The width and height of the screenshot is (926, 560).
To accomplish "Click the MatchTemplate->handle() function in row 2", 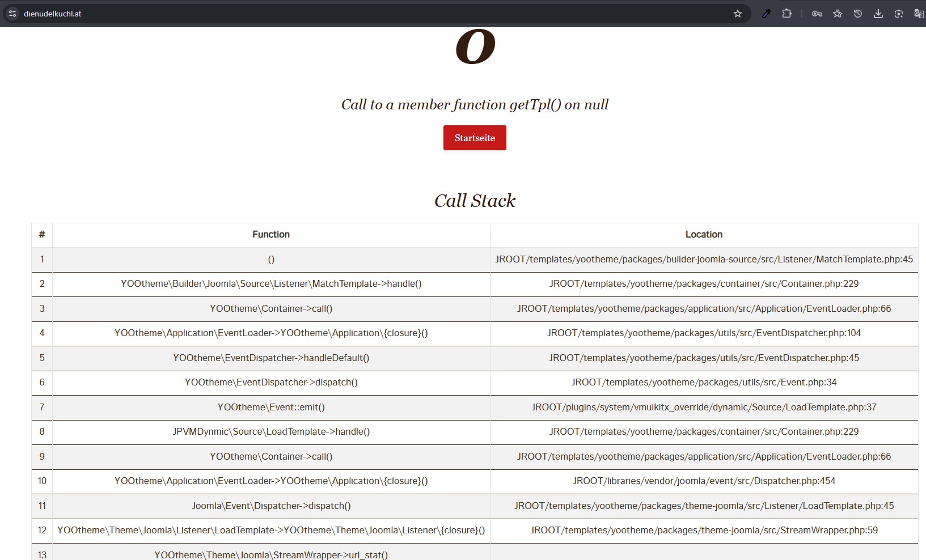I will pos(271,283).
